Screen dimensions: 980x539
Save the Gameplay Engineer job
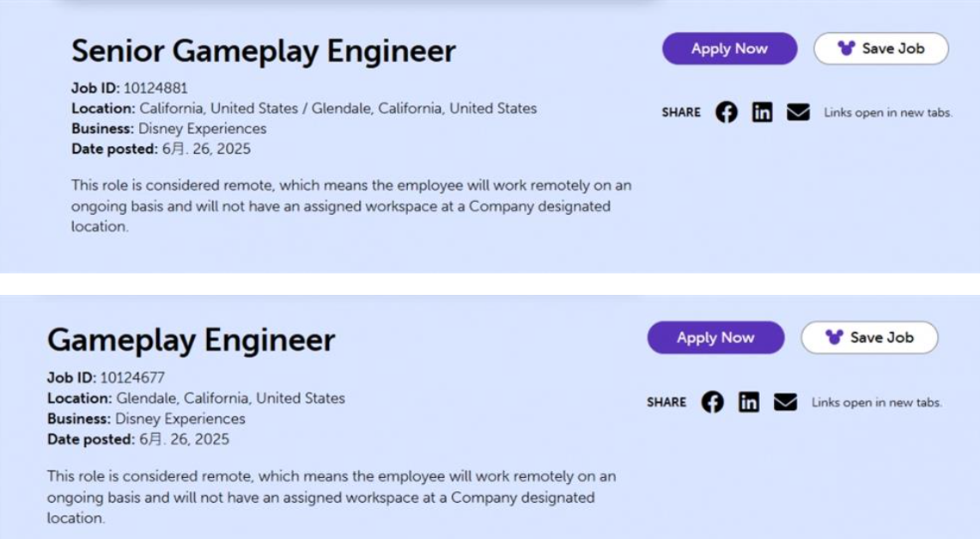(869, 338)
